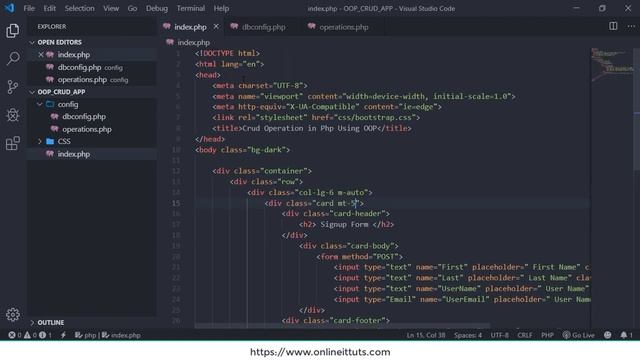Viewport: 640px width, 360px height.
Task: Open the Debug view in activity bar
Action: click(x=13, y=115)
